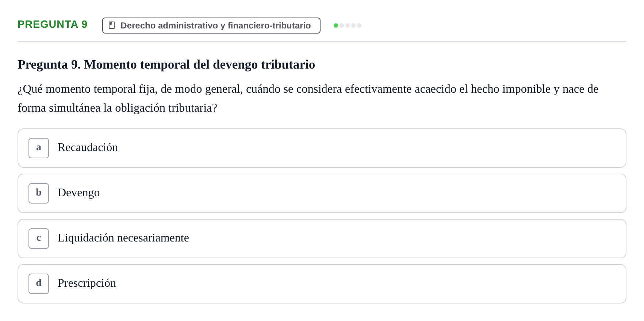Pick the Liquidación necesariamente answer
644x321 pixels.
point(322,239)
